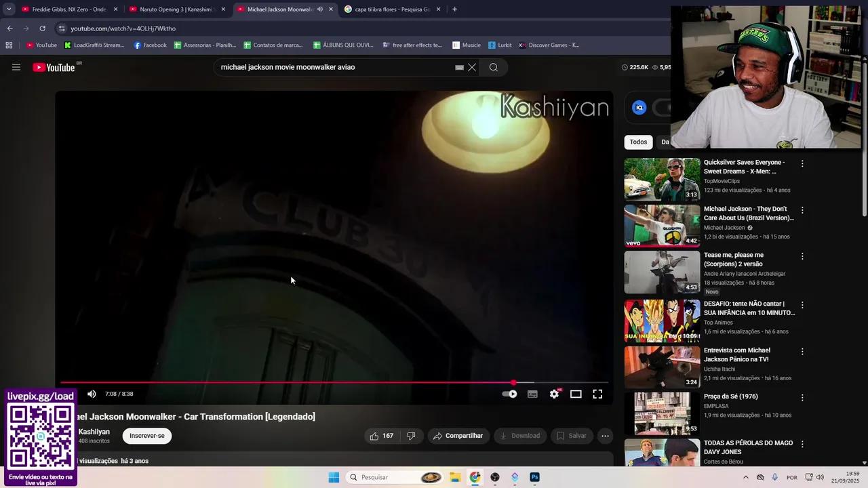Open the LoadGraffiti Stream bookmark
The image size is (868, 488).
94,45
